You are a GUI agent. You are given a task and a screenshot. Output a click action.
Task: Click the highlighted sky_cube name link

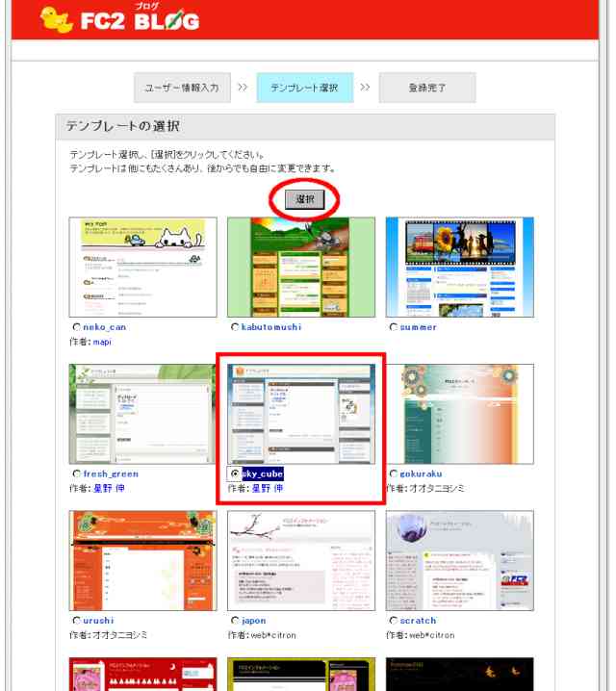tap(263, 473)
